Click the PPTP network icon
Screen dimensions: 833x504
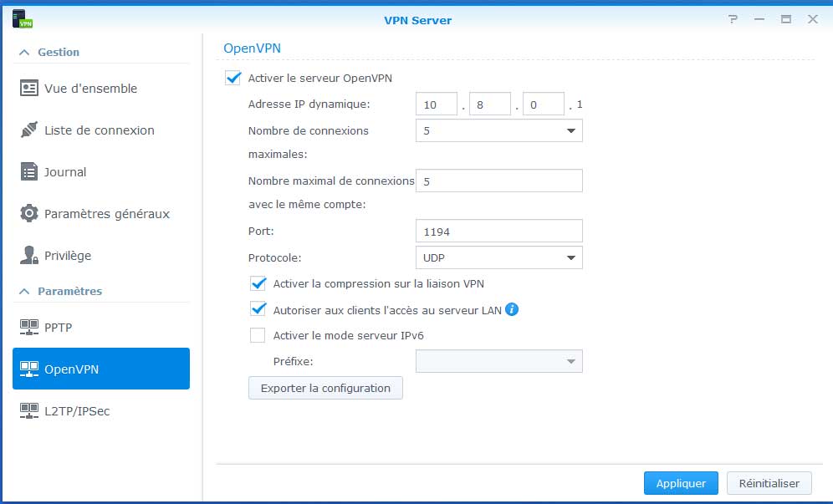(x=28, y=327)
